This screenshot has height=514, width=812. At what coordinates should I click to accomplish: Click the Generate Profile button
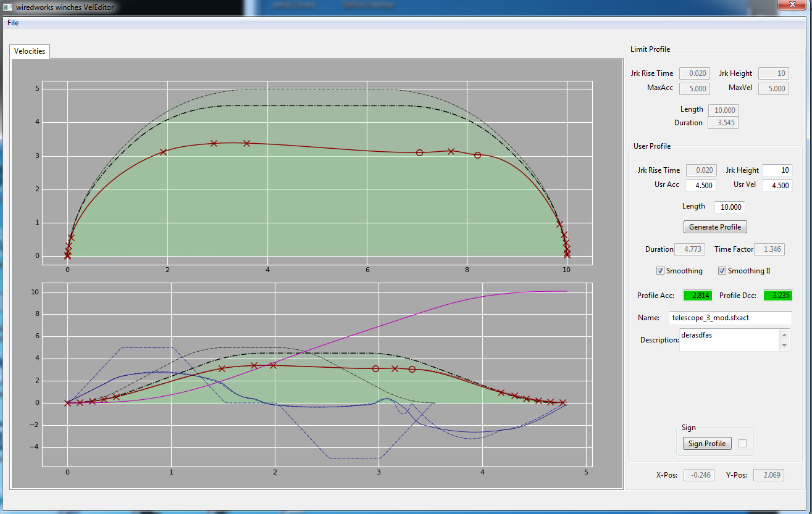715,226
